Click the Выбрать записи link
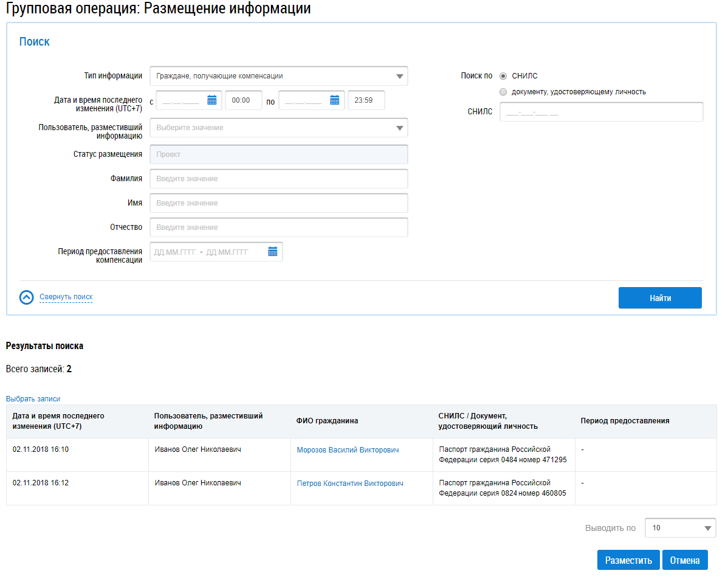Viewport: 728px width, 579px height. (x=33, y=399)
